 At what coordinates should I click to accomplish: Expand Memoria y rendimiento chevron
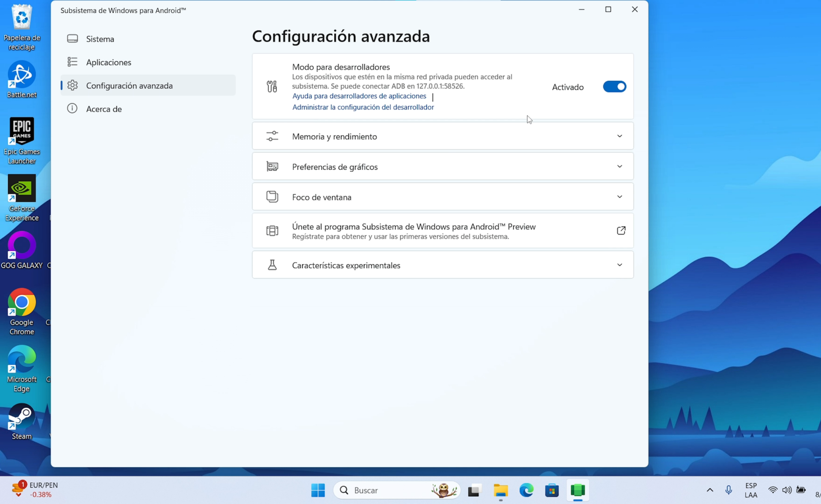(x=620, y=136)
